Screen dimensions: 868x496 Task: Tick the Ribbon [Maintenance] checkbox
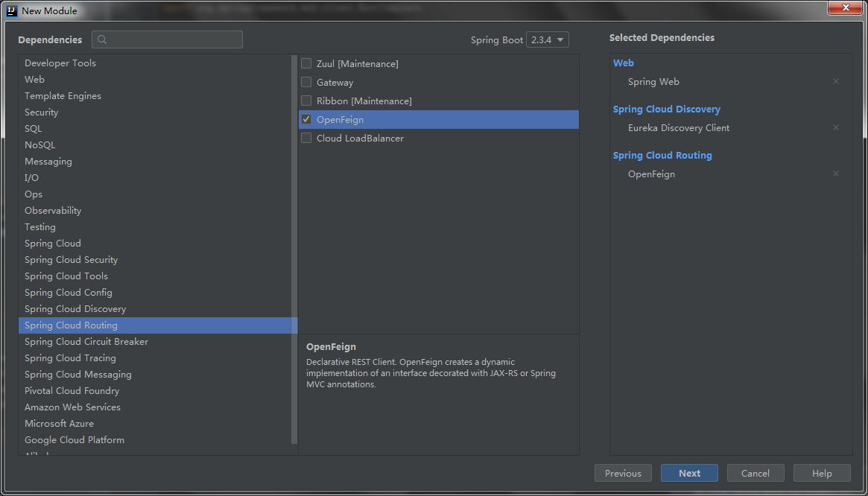[306, 101]
